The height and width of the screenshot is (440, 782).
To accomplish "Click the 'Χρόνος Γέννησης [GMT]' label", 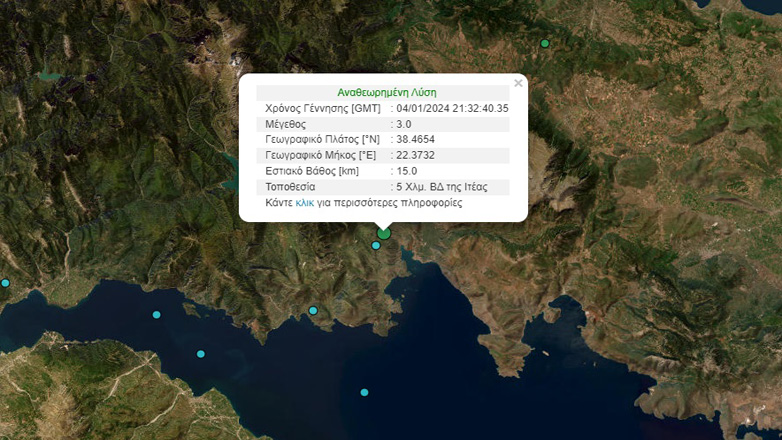I will click(x=323, y=108).
